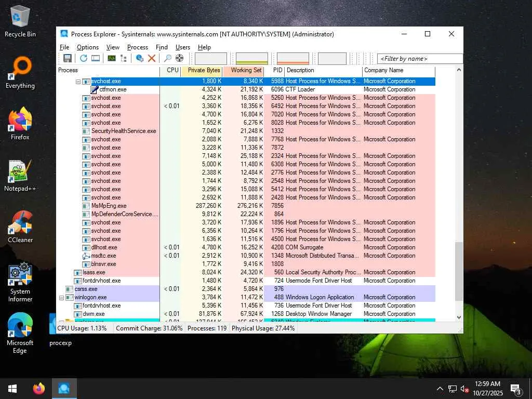The image size is (532, 399).
Task: Open Firefox desktop shortcut
Action: (20, 124)
